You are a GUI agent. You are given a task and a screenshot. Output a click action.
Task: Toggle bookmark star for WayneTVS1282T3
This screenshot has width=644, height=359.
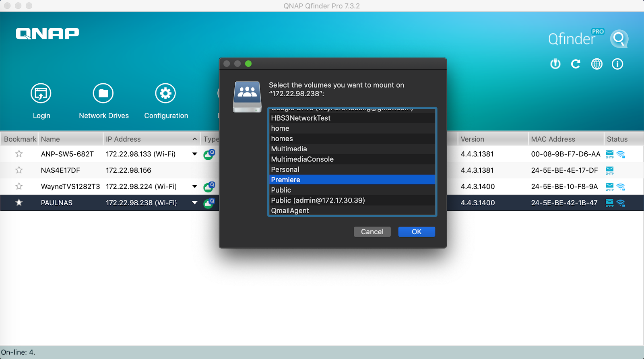(19, 186)
